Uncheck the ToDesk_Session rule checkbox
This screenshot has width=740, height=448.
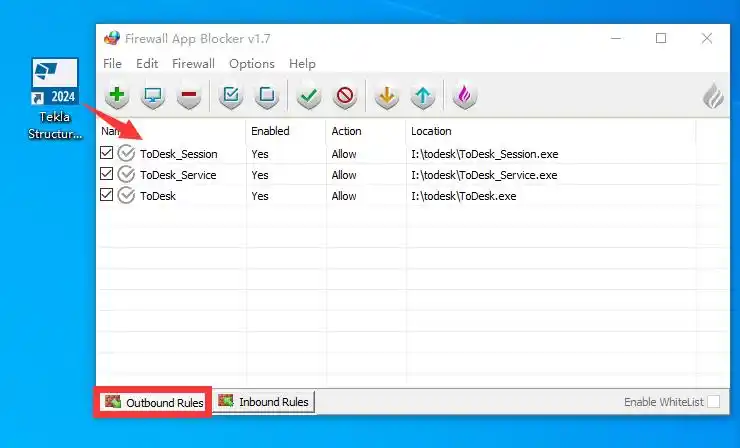click(x=107, y=153)
